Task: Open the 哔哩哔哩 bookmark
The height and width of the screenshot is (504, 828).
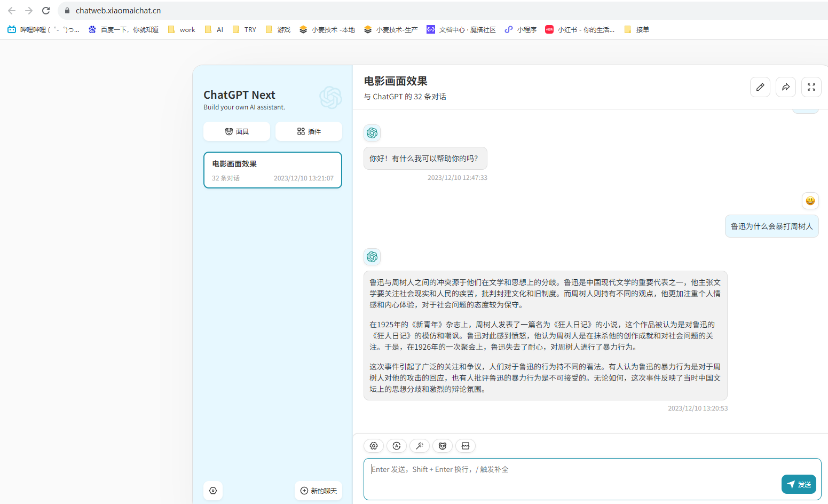Action: 44,30
